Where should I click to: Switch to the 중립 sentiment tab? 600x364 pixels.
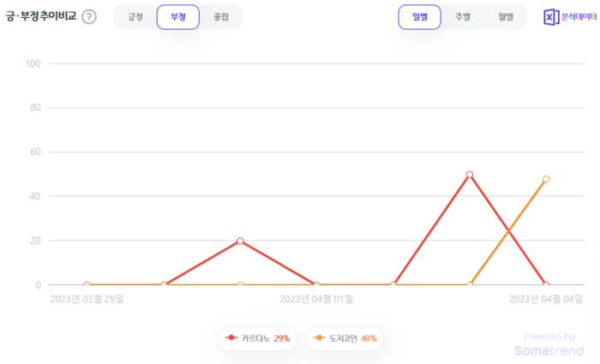click(x=220, y=17)
